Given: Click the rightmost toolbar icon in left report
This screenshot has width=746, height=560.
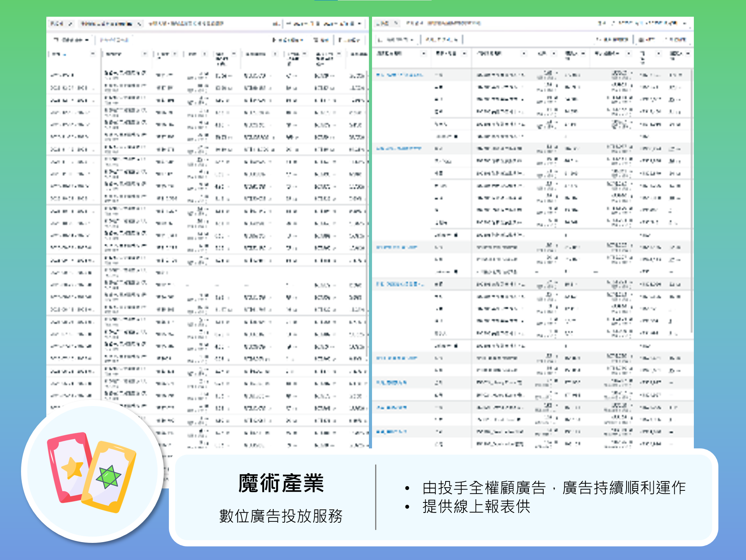Looking at the screenshot, I should click(x=349, y=40).
